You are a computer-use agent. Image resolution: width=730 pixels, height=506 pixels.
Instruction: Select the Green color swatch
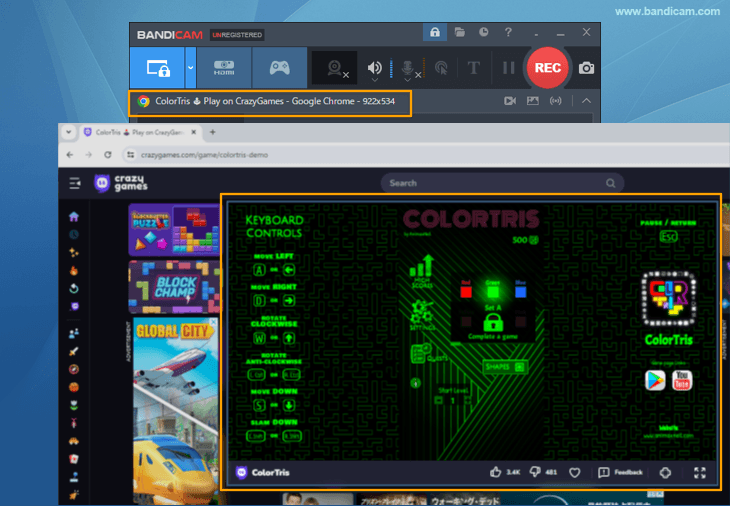(x=493, y=290)
